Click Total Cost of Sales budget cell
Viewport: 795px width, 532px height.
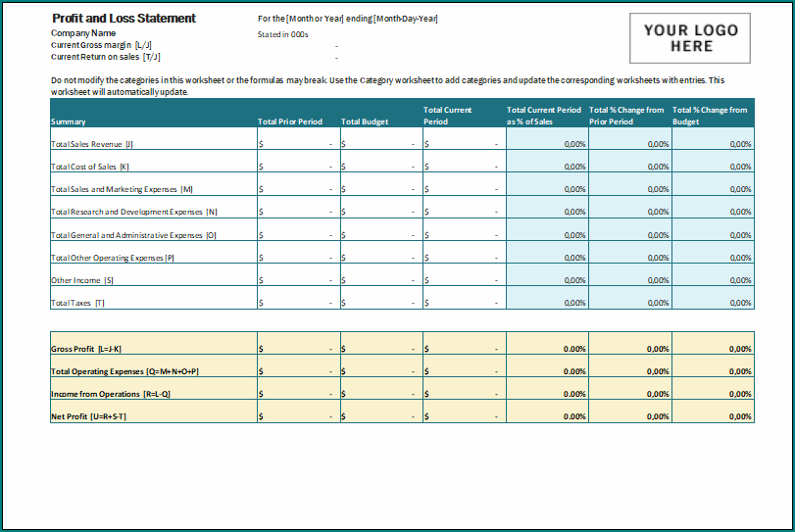(x=381, y=161)
